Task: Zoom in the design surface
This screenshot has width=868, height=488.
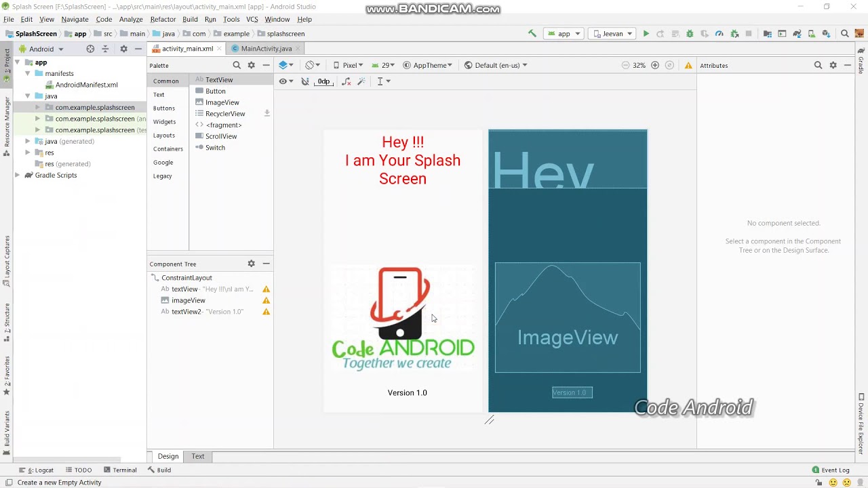Action: [x=655, y=65]
